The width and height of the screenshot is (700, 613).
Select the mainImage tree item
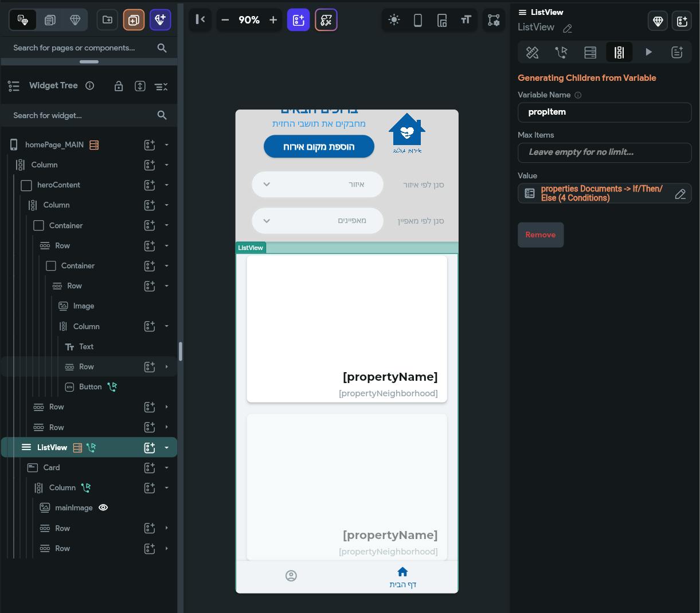(x=73, y=507)
